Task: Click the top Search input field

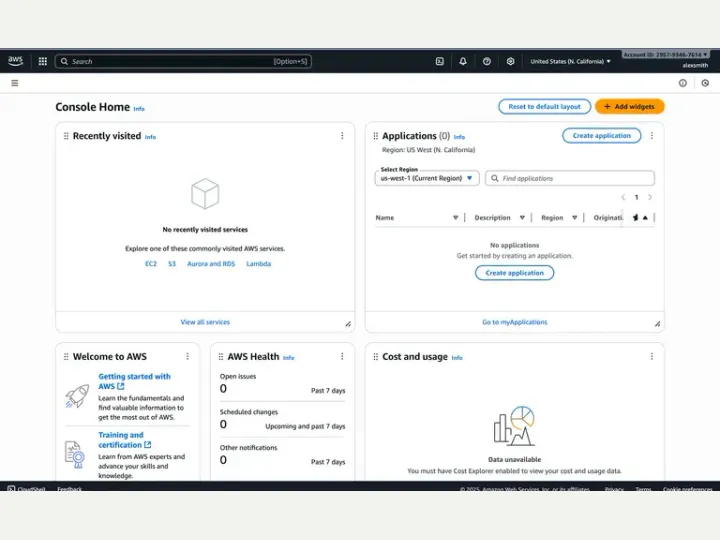Action: pos(183,61)
